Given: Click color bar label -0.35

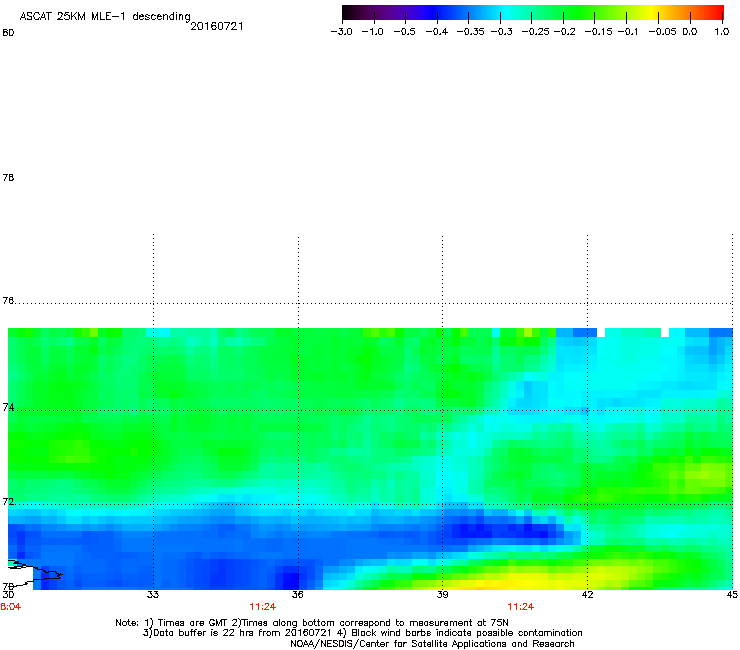Looking at the screenshot, I should click(471, 32).
